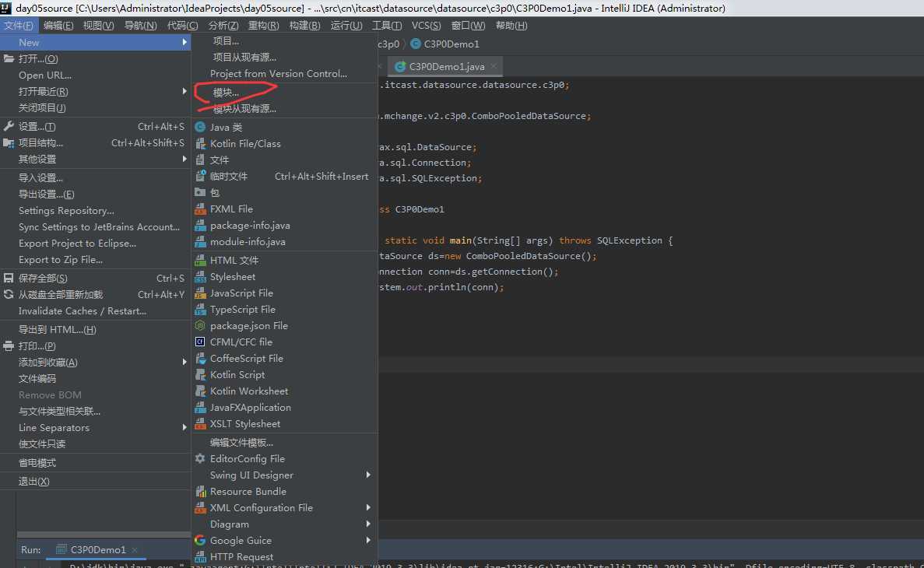Click the 设置 wrench icon
Viewport: 924px width, 568px height.
(9, 127)
